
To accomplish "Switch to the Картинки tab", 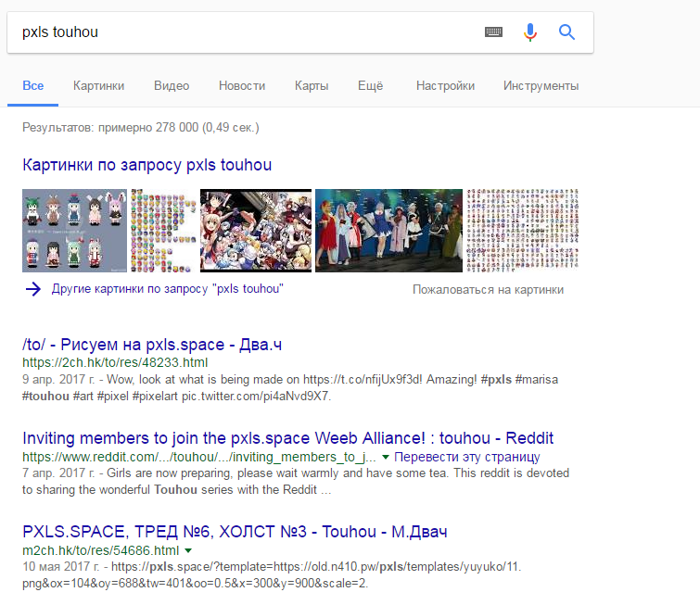I will tap(98, 85).
